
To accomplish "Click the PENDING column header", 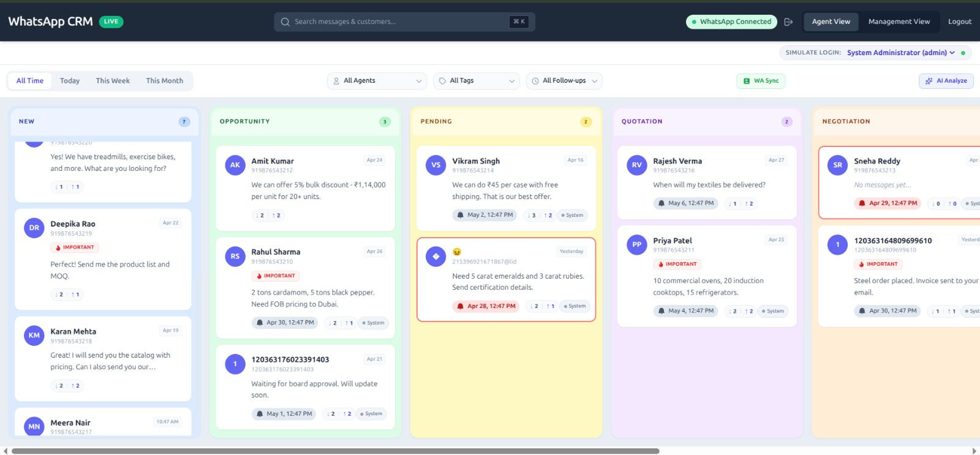I will pos(506,122).
